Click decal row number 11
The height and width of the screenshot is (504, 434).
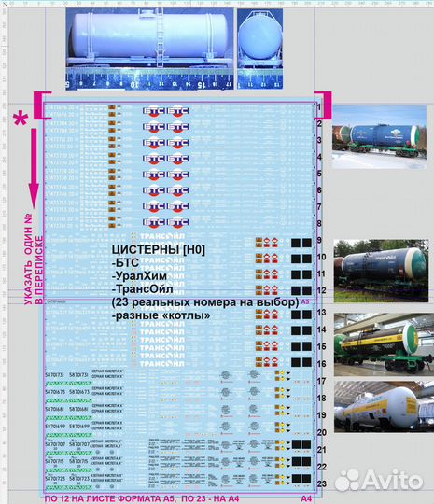[321, 273]
